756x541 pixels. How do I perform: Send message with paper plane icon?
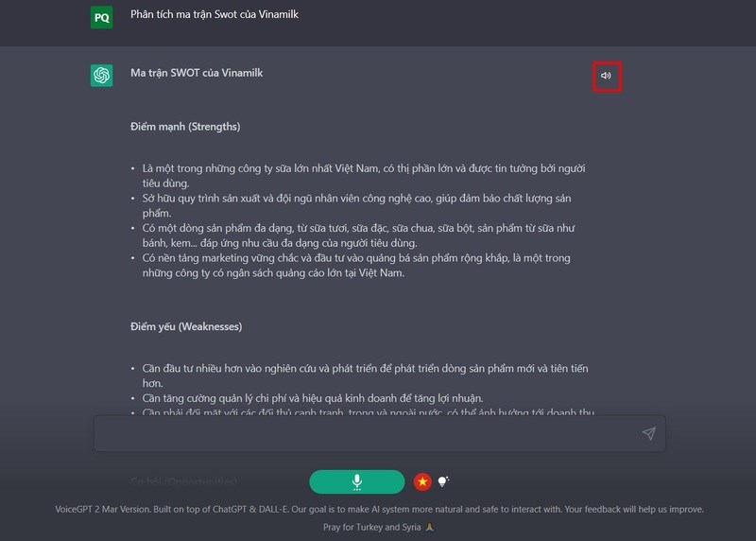[x=649, y=433]
